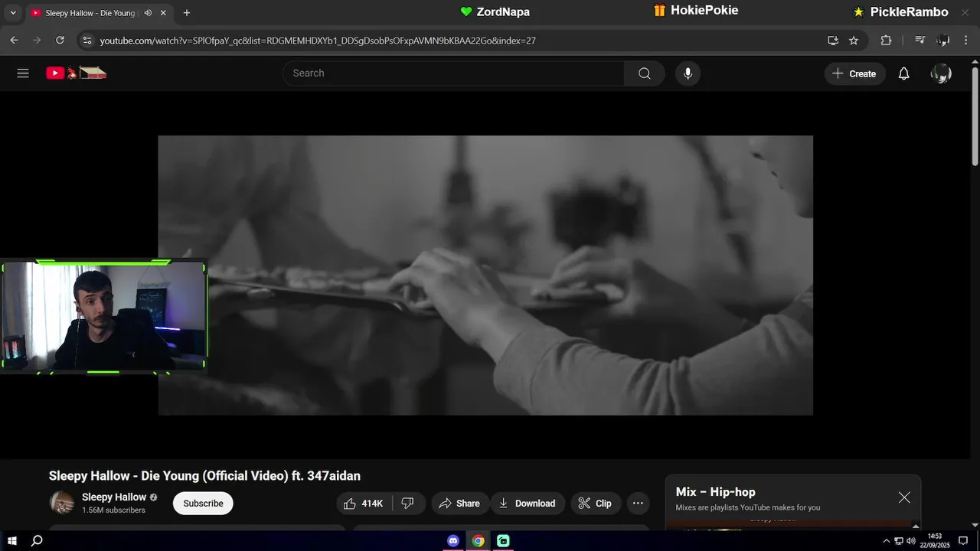Click the YouTube Search field
The width and height of the screenshot is (980, 551).
[x=453, y=73]
